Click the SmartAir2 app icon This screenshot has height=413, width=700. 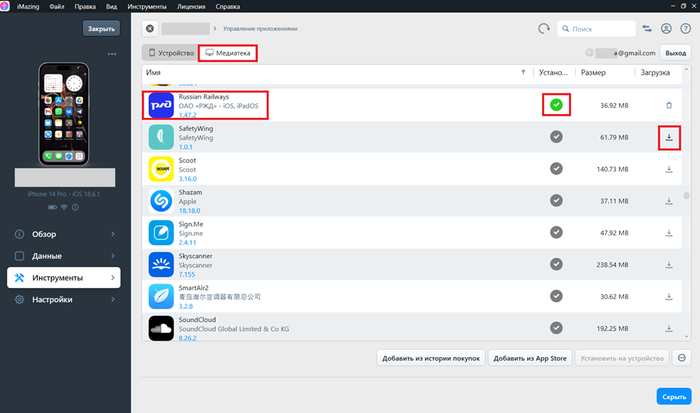pyautogui.click(x=161, y=296)
